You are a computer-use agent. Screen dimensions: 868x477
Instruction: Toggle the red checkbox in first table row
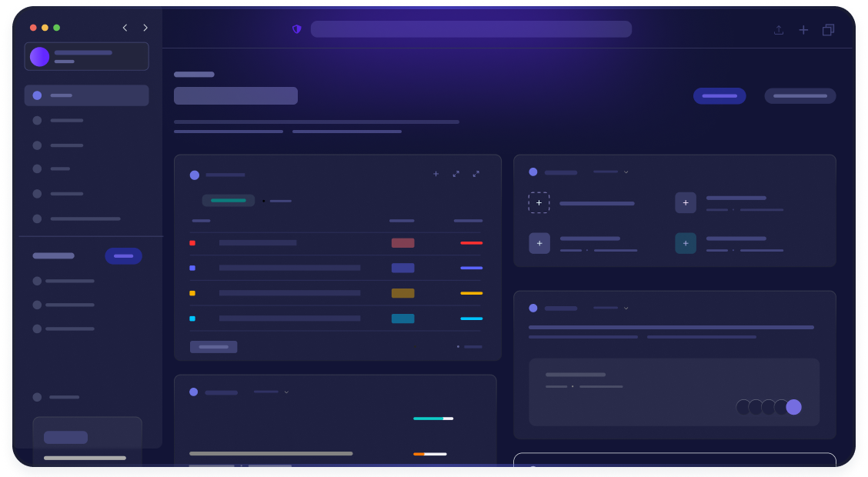(x=192, y=243)
